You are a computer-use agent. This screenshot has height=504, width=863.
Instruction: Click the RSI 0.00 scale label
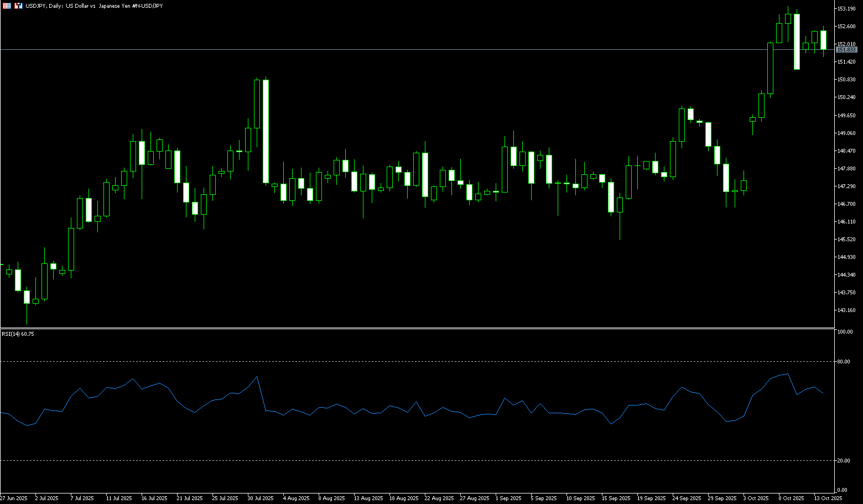(842, 490)
